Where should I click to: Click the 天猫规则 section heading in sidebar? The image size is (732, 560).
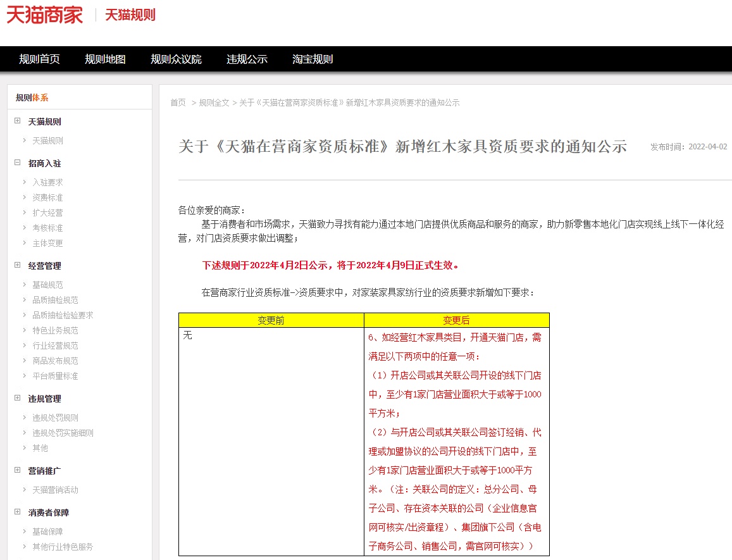(x=44, y=122)
